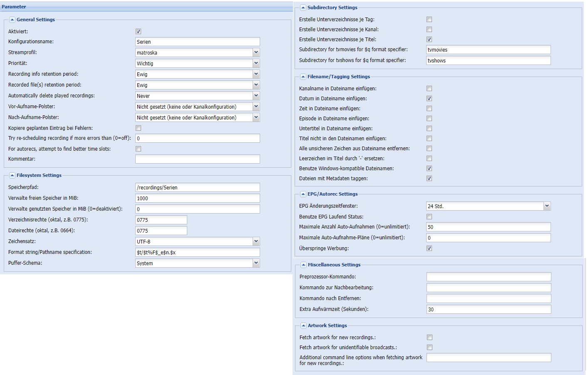The image size is (588, 375).
Task: Enable Erstelle Unterverzeichnisse je Kanal
Action: click(429, 29)
